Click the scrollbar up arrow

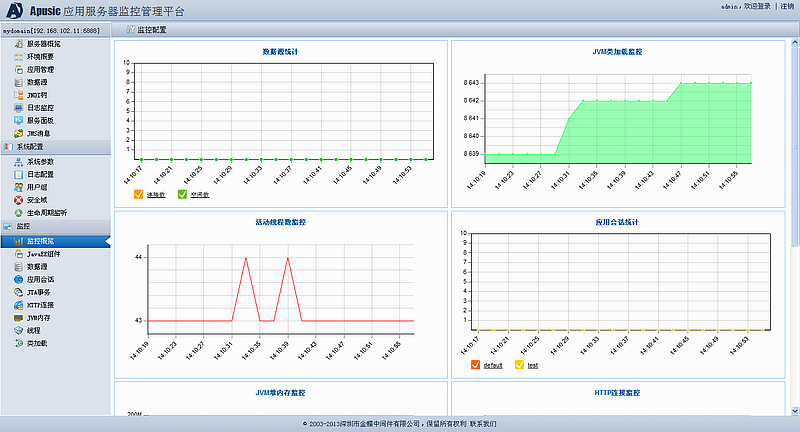point(795,44)
